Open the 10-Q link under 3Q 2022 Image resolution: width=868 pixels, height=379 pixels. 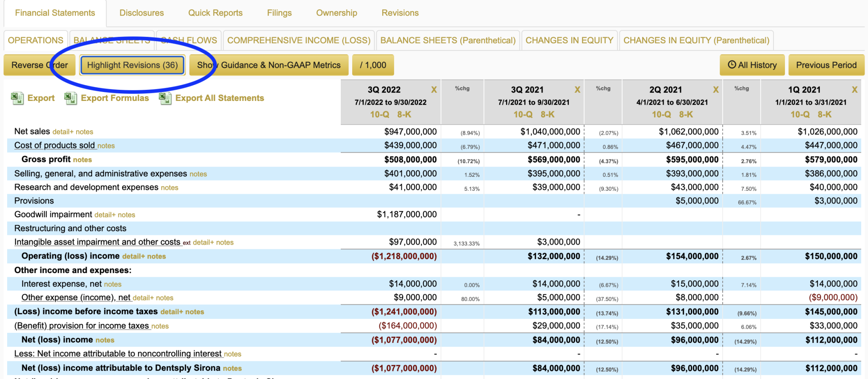pyautogui.click(x=379, y=114)
